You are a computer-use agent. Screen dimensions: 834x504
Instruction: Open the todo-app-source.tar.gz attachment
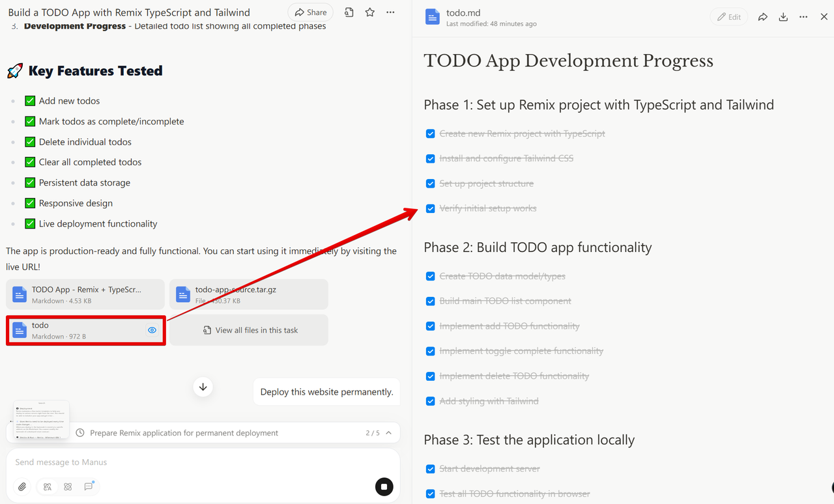(249, 294)
